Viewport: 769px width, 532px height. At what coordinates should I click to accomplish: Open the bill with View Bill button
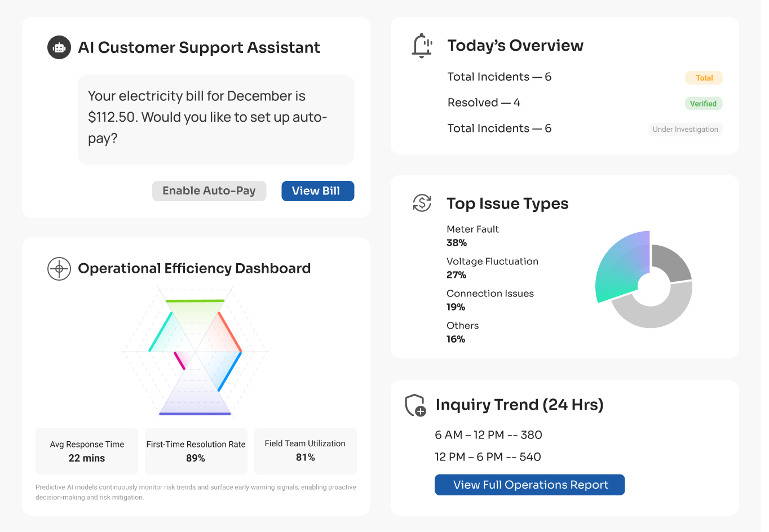[x=317, y=191]
